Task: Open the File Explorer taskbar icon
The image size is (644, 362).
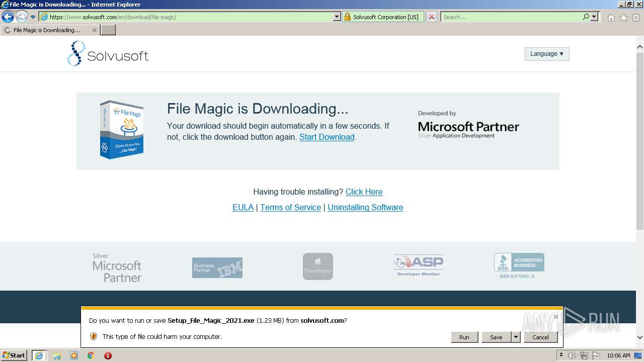Action: [x=57, y=355]
